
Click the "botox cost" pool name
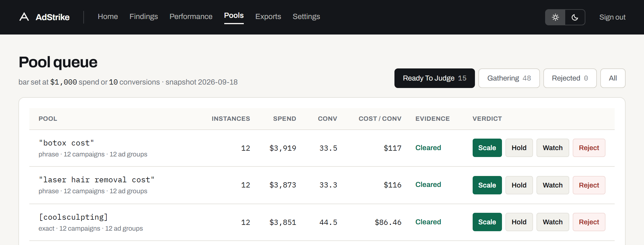[x=66, y=143]
